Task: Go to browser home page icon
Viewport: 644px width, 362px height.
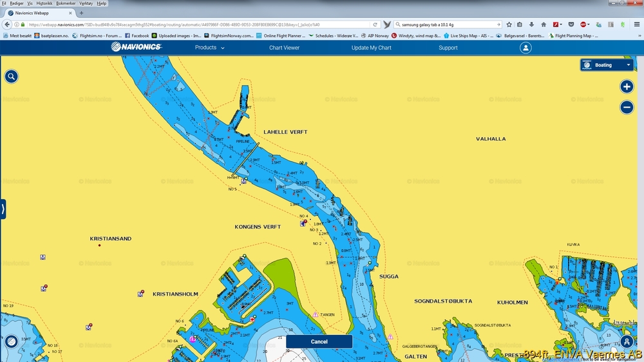Action: [x=544, y=24]
